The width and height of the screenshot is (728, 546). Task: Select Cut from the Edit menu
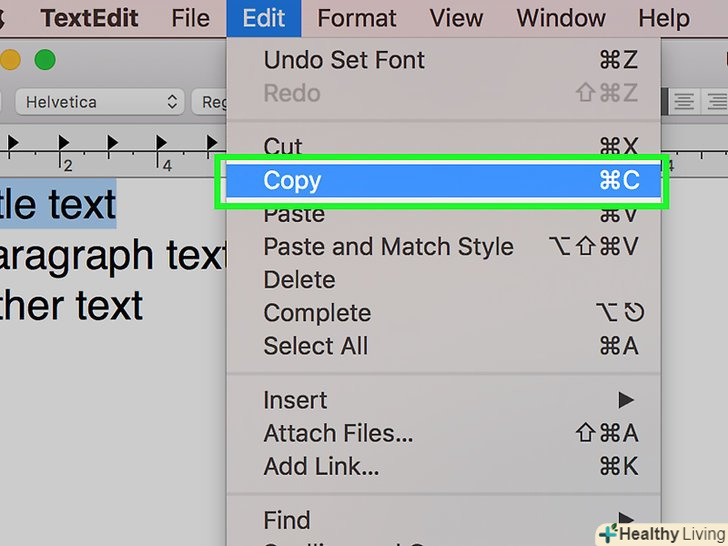pyautogui.click(x=443, y=146)
